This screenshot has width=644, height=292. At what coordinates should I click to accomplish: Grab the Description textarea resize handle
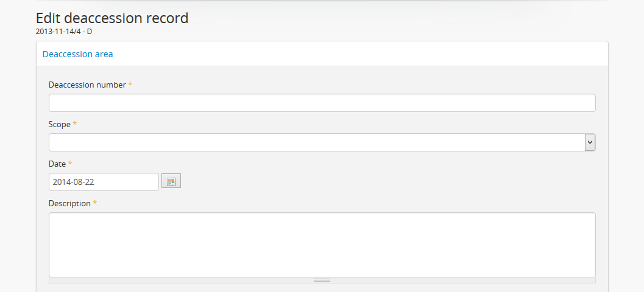[x=322, y=280]
